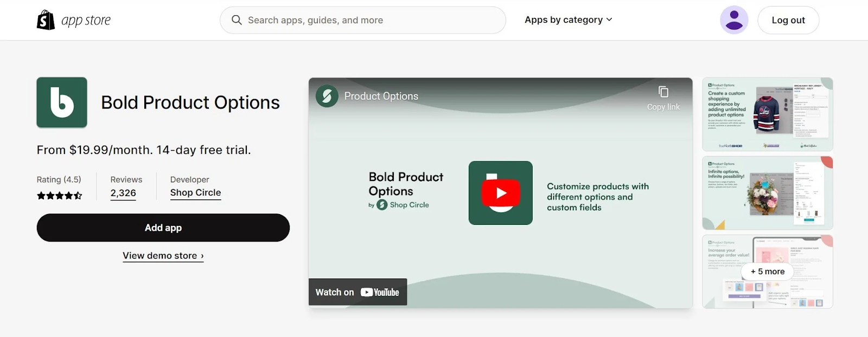Viewport: 868px width, 337px height.
Task: Open the Shopify app store logo
Action: click(x=73, y=20)
